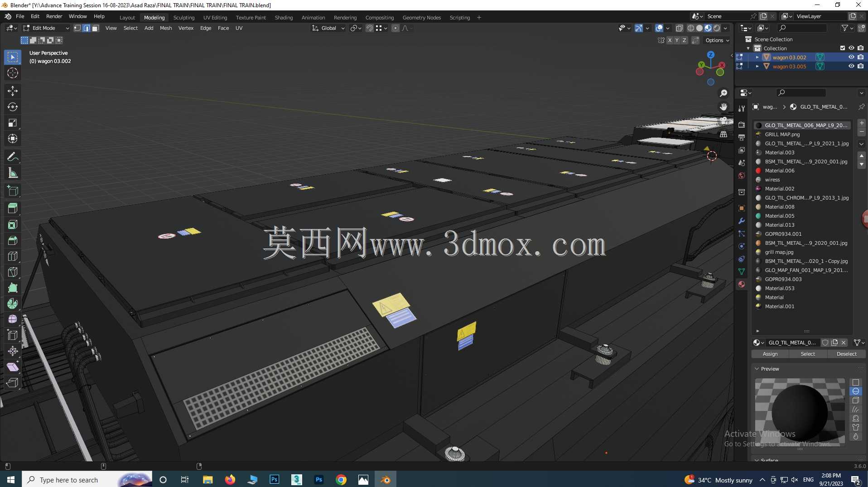Select the Scale tool
This screenshot has width=868, height=487.
[13, 123]
